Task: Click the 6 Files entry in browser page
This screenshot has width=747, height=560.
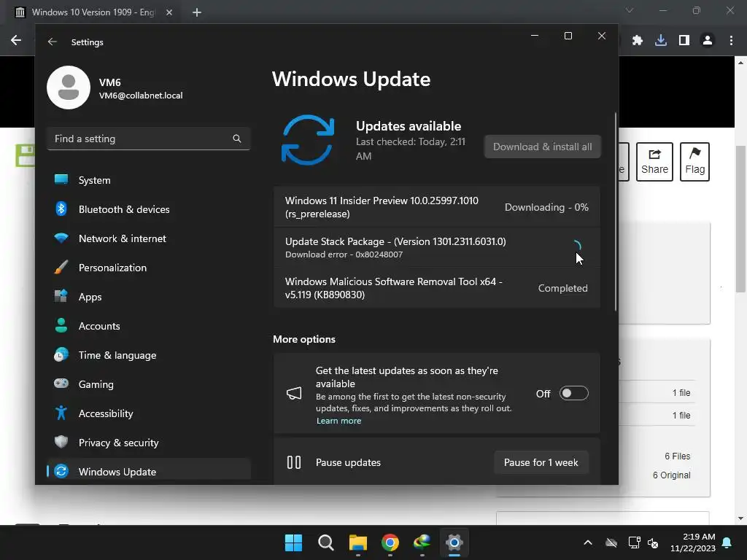Action: tap(678, 456)
